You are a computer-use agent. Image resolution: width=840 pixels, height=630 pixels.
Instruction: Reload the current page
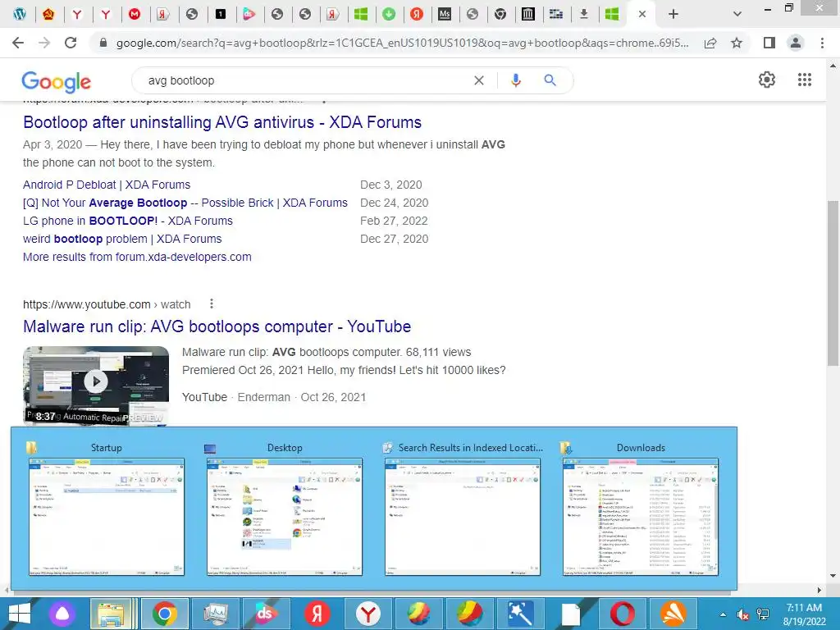point(71,43)
